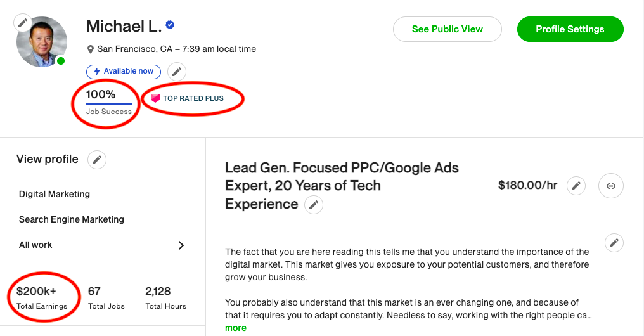Select Search Engine Marketing profile
The height and width of the screenshot is (336, 644).
(x=72, y=219)
